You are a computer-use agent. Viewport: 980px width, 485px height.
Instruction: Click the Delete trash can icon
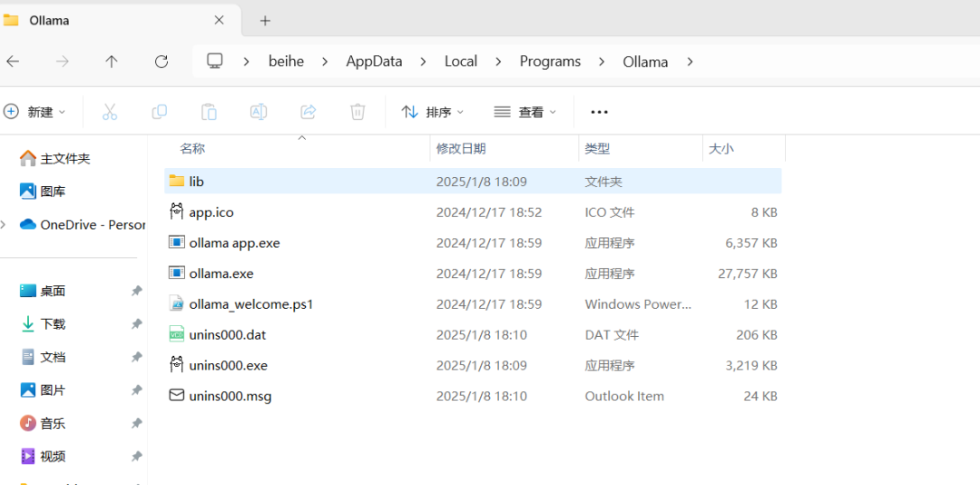(358, 112)
